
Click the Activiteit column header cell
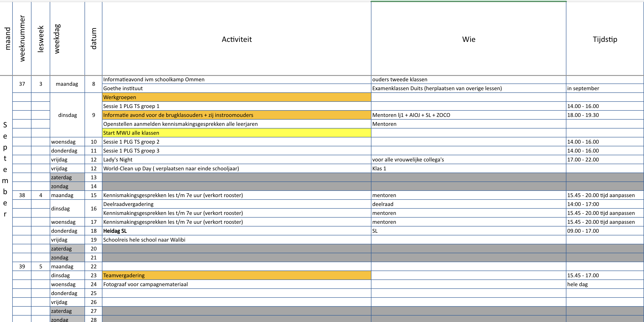point(236,39)
